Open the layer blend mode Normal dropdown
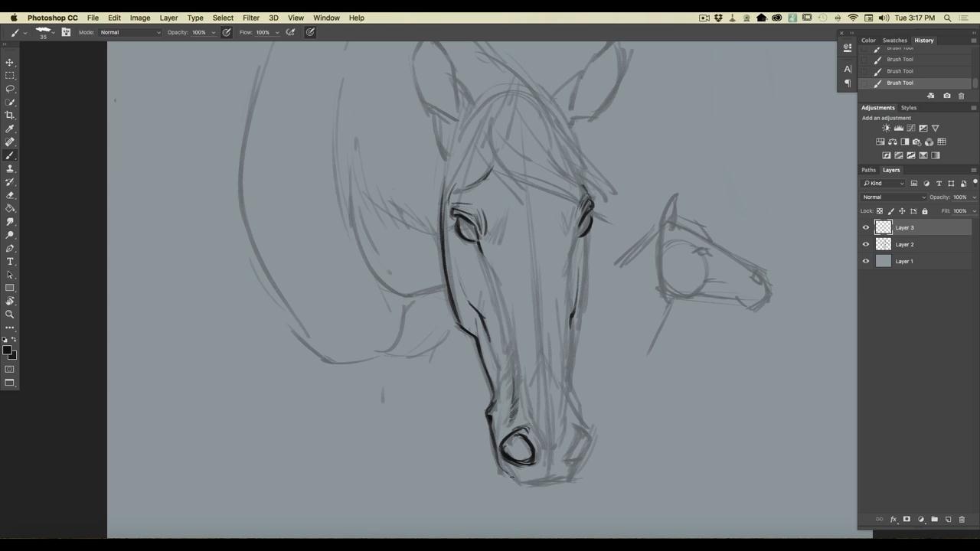This screenshot has width=980, height=551. 893,197
